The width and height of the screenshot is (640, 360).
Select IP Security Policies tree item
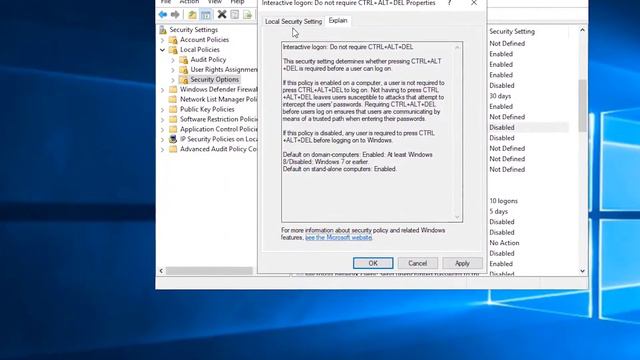[x=218, y=139]
